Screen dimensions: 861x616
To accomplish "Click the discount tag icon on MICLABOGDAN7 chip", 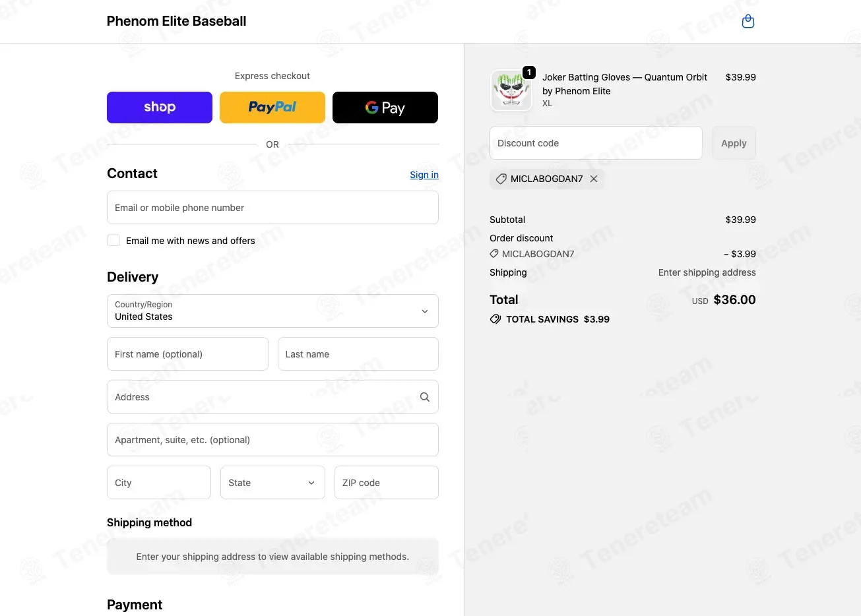I will 501,179.
